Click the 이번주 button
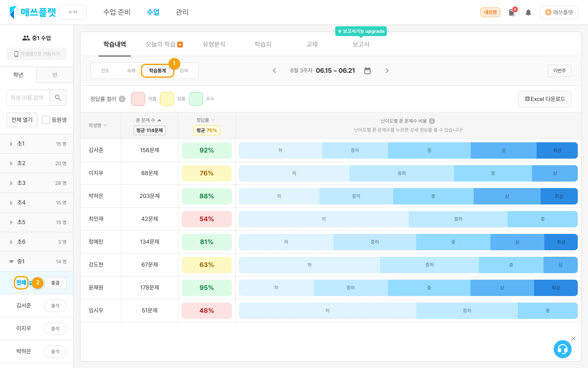 [x=560, y=71]
